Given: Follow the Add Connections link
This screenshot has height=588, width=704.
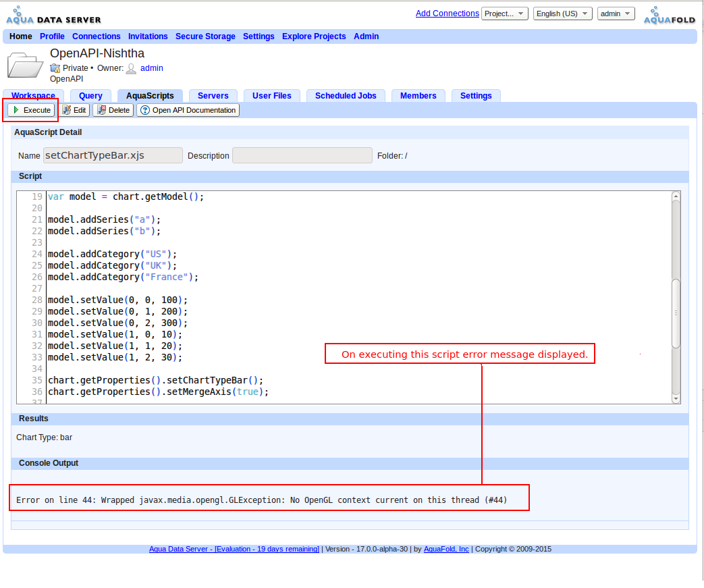Looking at the screenshot, I should [448, 14].
